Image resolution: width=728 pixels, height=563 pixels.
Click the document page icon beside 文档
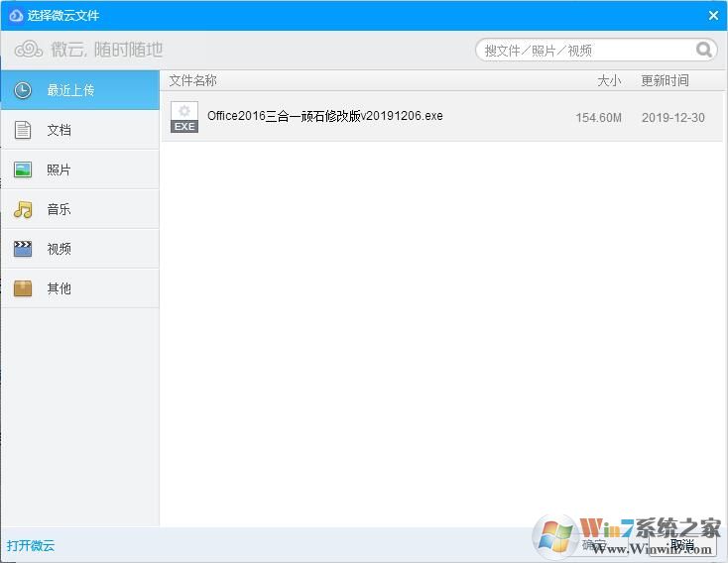(22, 130)
